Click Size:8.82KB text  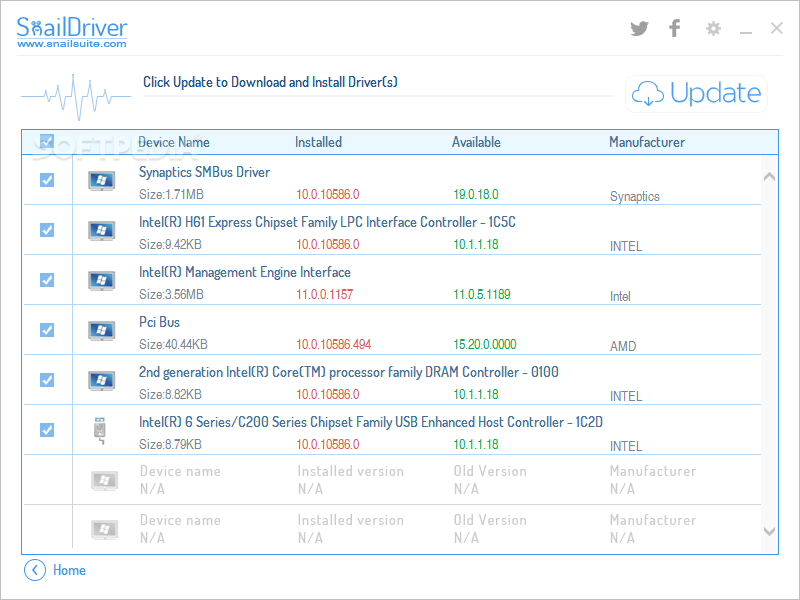point(170,394)
